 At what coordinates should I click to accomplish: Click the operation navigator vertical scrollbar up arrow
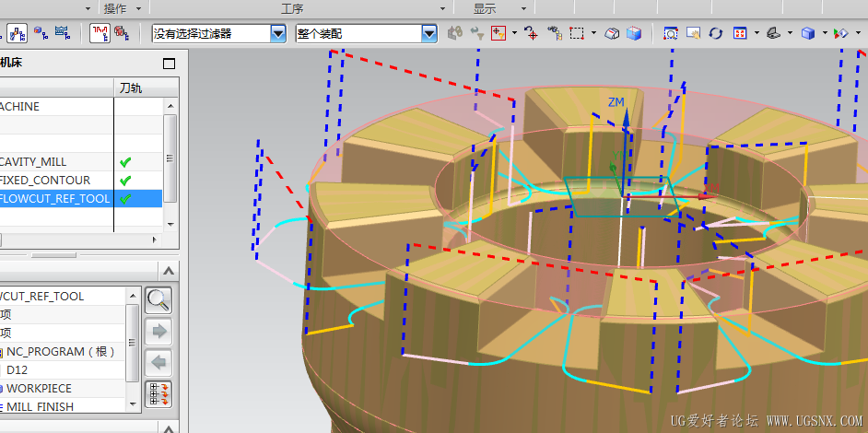coord(170,106)
